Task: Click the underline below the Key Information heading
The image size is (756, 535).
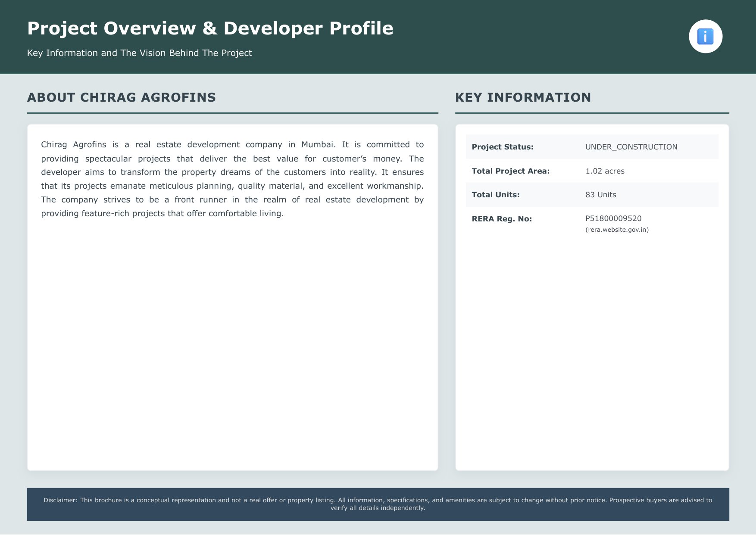Action: [592, 113]
